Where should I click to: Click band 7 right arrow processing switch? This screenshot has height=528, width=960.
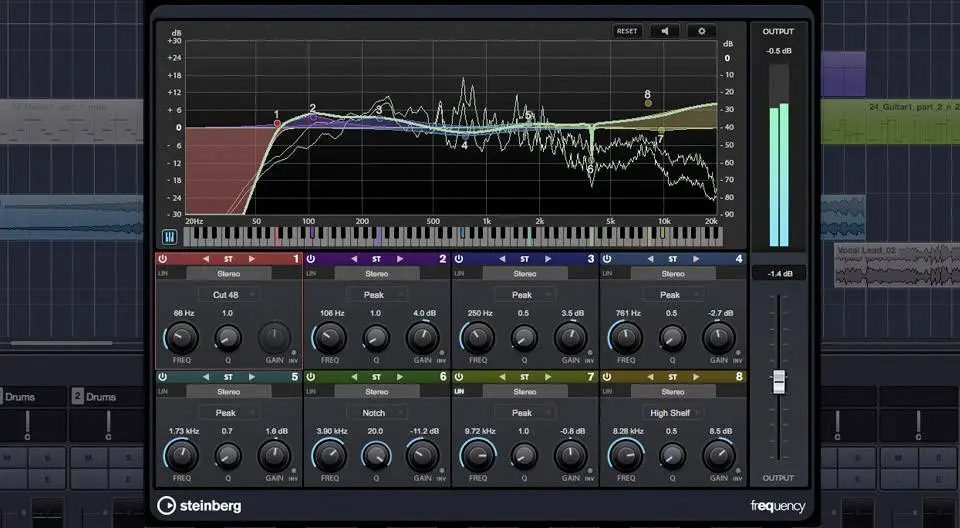[x=548, y=377]
